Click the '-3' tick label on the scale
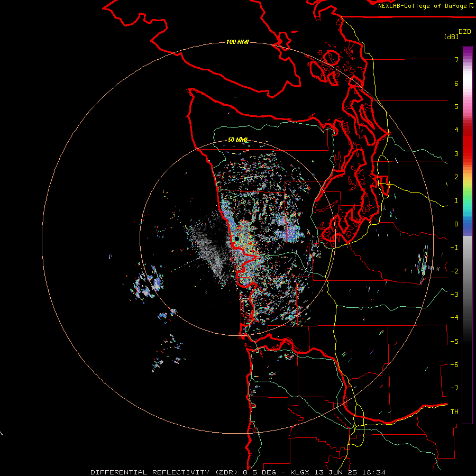 [454, 295]
